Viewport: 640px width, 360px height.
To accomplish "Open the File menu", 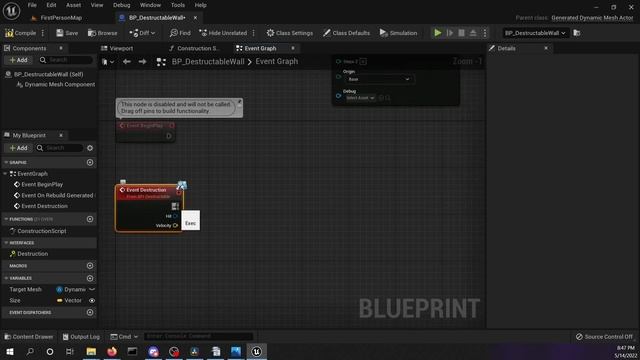I will [32, 5].
